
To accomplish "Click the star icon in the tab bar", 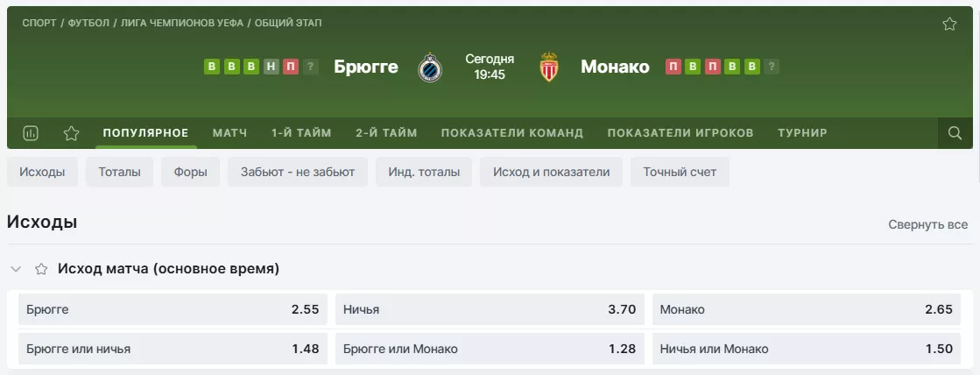I will click(x=71, y=133).
